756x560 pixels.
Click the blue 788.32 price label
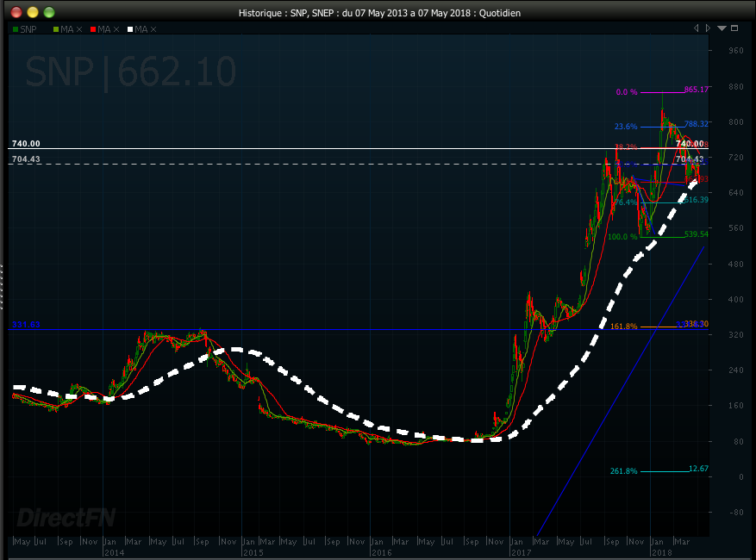(x=697, y=124)
